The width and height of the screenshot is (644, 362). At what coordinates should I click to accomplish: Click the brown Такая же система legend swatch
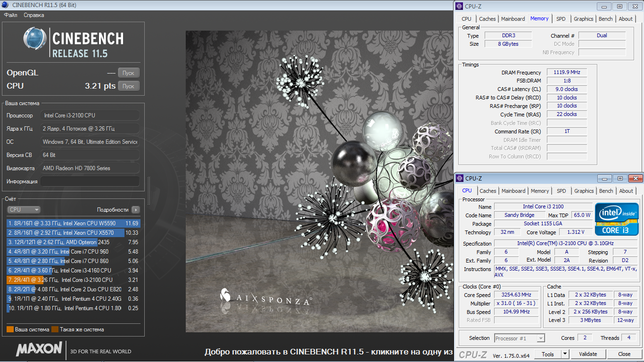coord(55,329)
